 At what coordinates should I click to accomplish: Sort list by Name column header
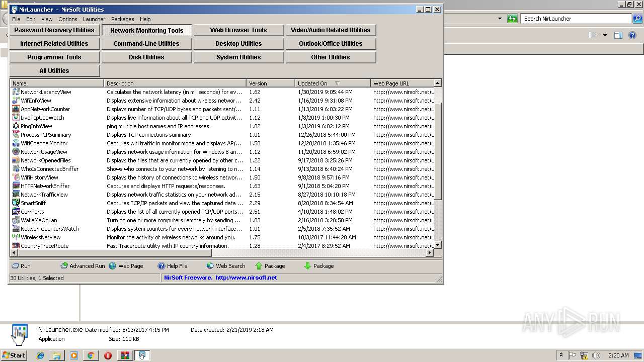click(x=57, y=83)
